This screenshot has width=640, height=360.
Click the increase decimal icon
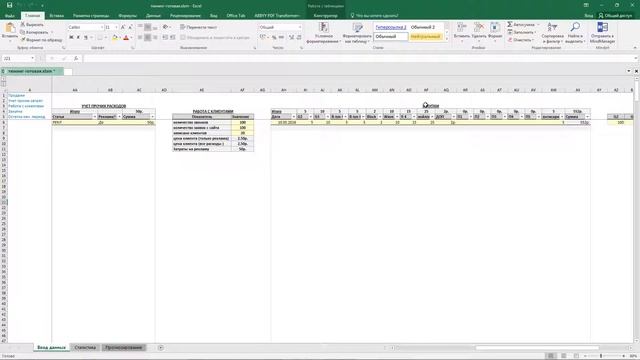pos(291,38)
